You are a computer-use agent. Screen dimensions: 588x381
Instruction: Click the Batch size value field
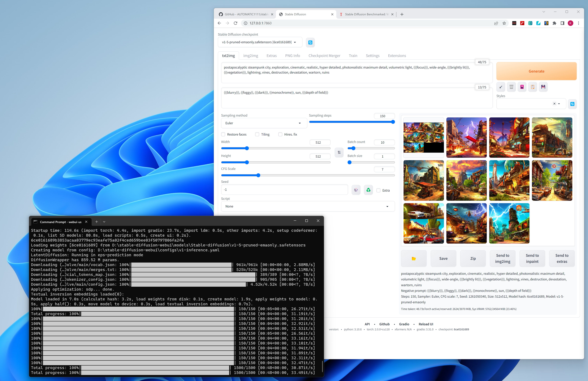(x=384, y=156)
